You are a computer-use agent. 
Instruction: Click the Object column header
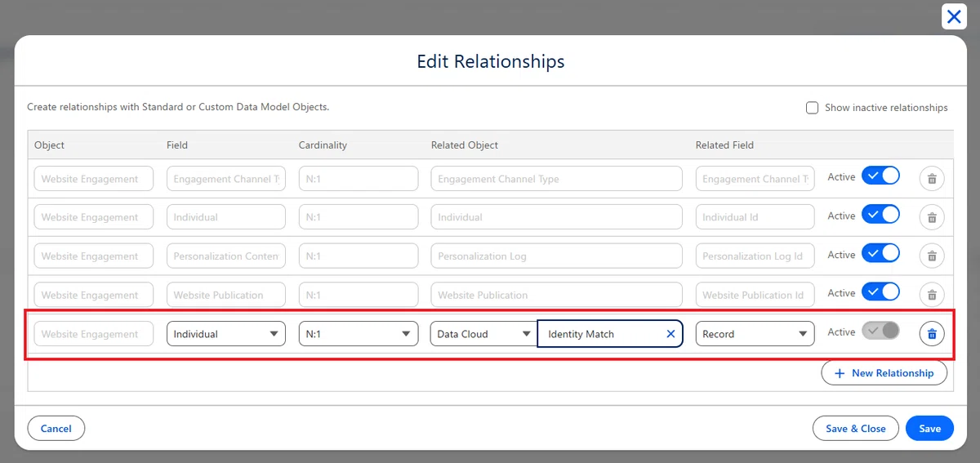click(x=49, y=145)
